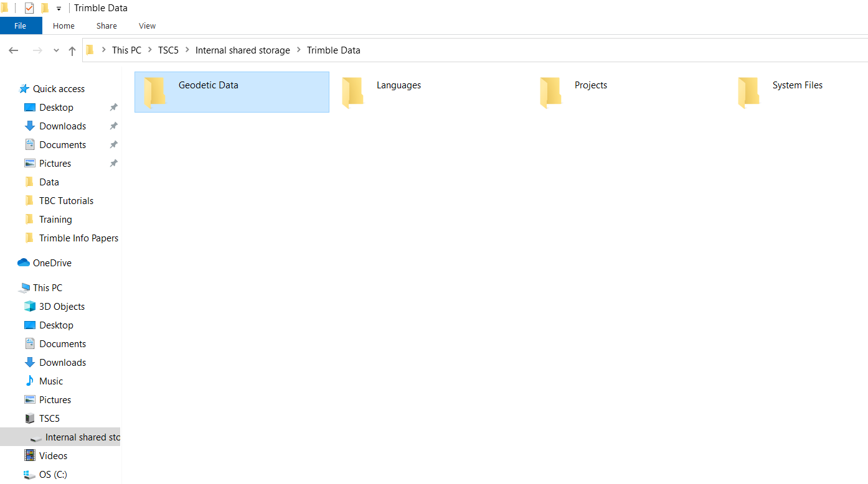Open the Languages folder icon
This screenshot has width=868, height=484.
point(352,92)
